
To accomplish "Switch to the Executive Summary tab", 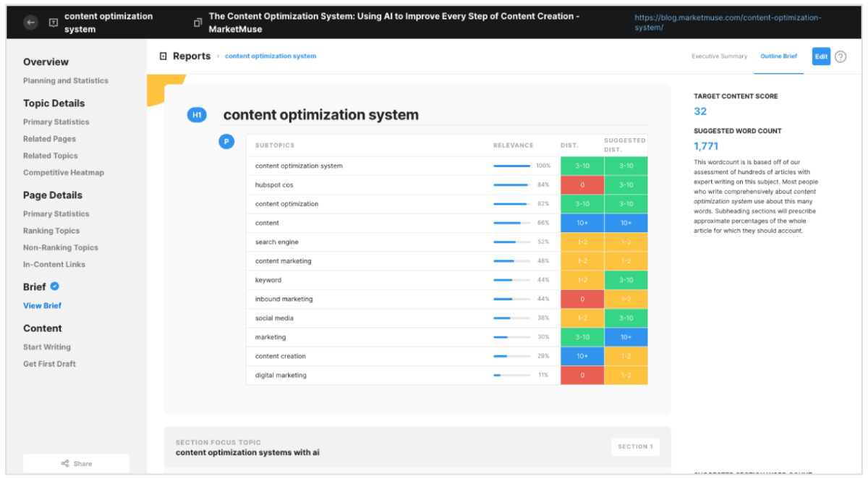I will 719,56.
